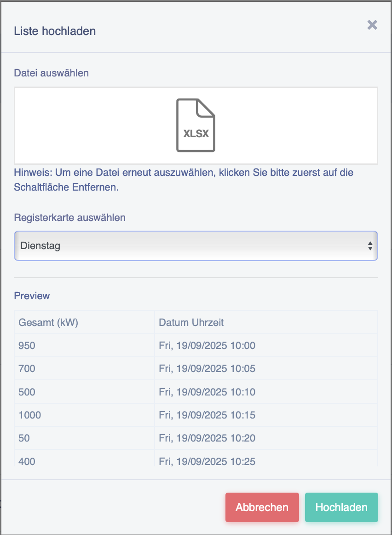This screenshot has width=392, height=535.
Task: Open the Registerkarte auswählen dropdown
Action: coord(196,246)
